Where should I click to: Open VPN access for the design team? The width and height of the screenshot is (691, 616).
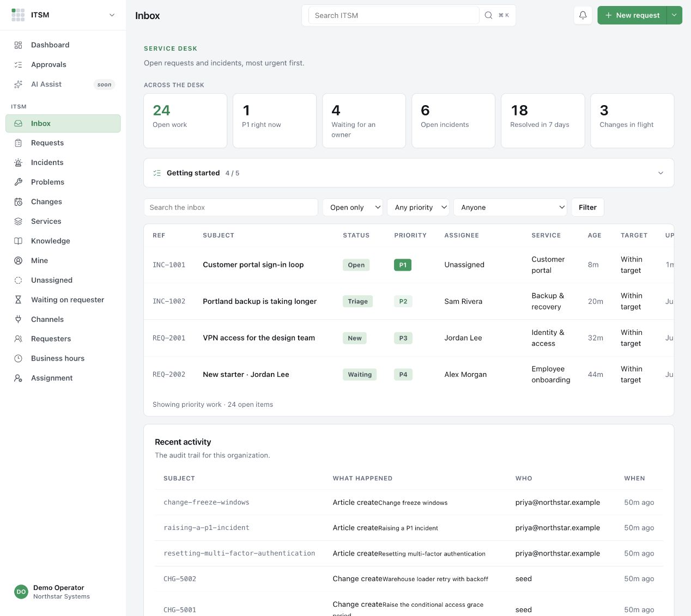point(259,338)
